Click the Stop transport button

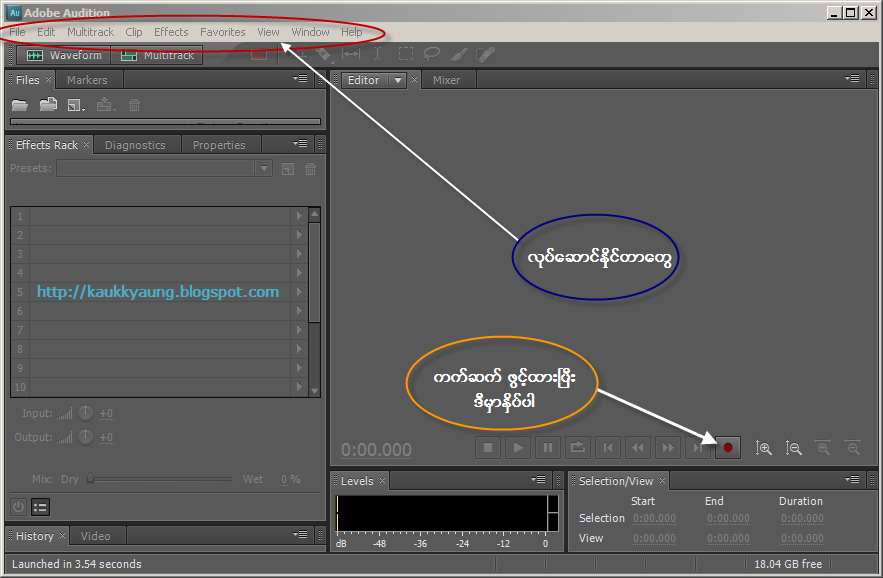[x=488, y=448]
